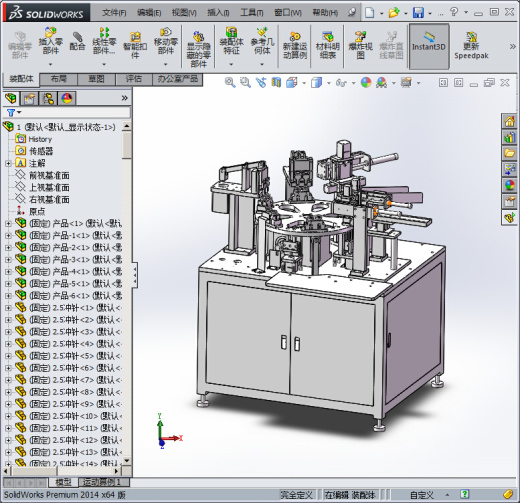Click Zoom to Fit magnifier icon
This screenshot has height=503, width=520.
[230, 82]
